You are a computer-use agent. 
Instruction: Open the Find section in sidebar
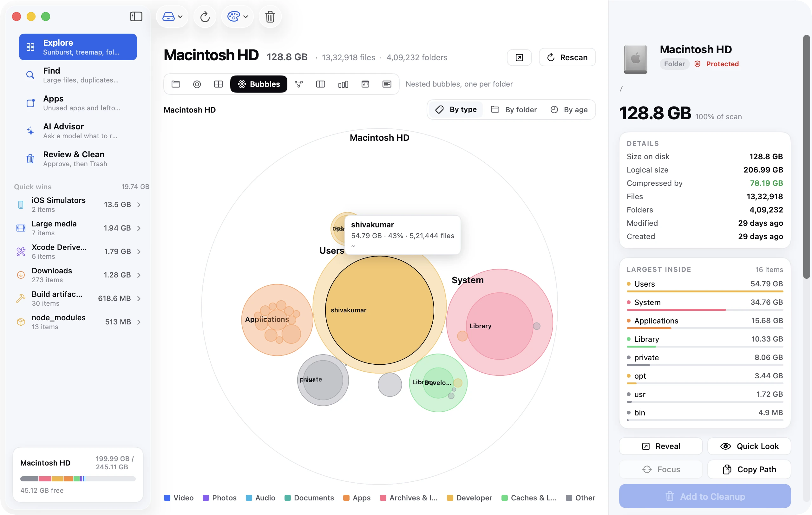pyautogui.click(x=78, y=75)
